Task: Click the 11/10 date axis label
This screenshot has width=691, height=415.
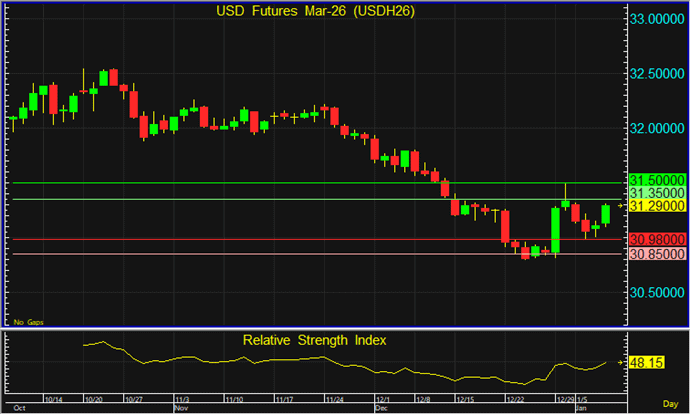Action: [234, 400]
